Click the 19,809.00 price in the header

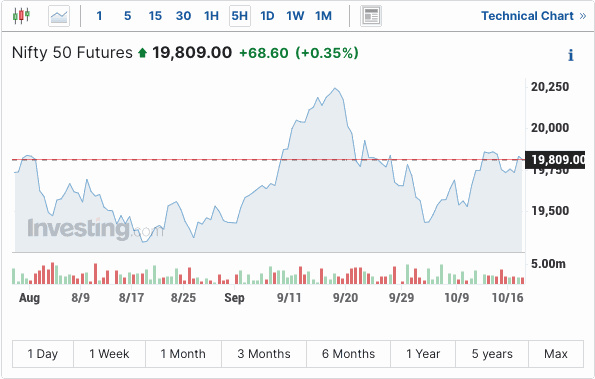coord(192,53)
